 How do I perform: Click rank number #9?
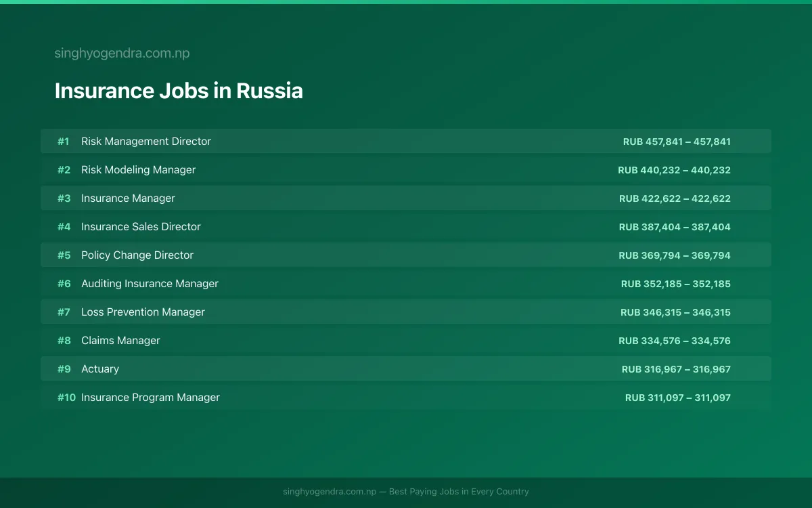(x=64, y=369)
